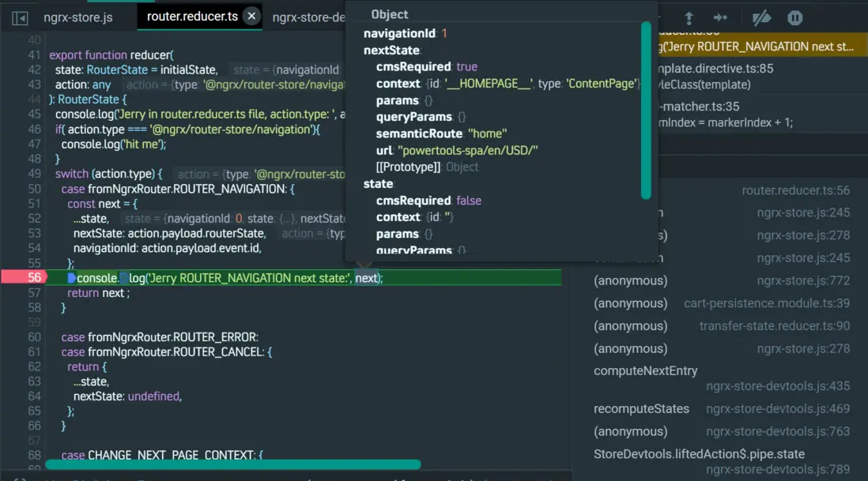Click nextState: undefined on line 64
This screenshot has height=481, width=868.
click(x=127, y=396)
